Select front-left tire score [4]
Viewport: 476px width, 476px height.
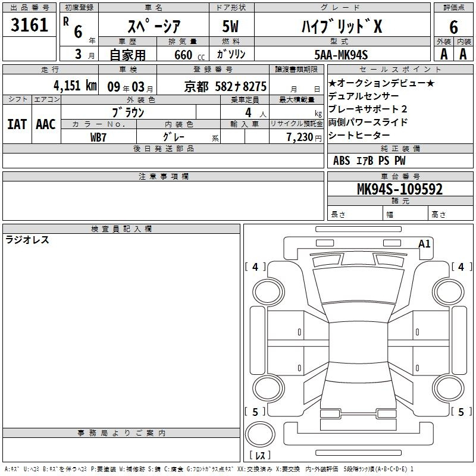click(x=255, y=267)
